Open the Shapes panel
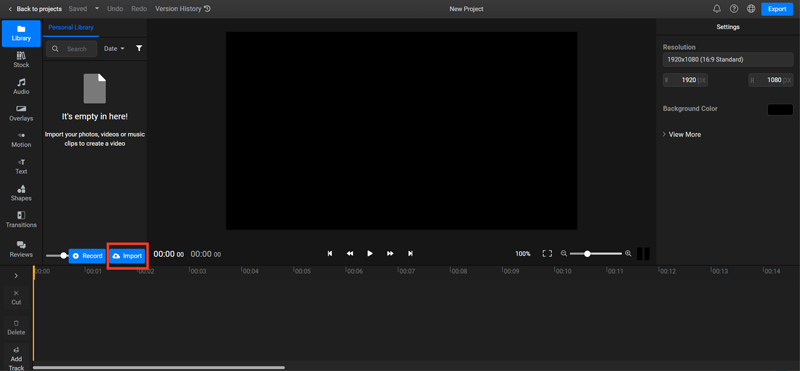 tap(21, 193)
